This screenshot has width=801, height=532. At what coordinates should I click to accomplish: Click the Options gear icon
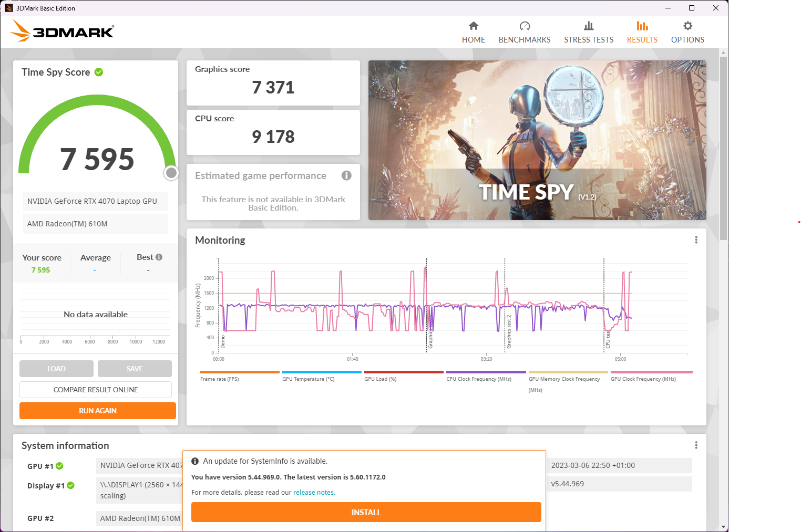point(687,26)
